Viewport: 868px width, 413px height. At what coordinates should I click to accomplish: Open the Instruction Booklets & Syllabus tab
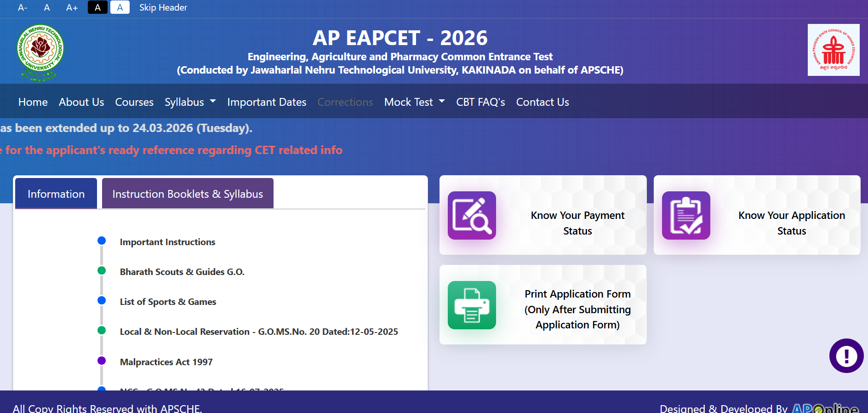click(188, 194)
